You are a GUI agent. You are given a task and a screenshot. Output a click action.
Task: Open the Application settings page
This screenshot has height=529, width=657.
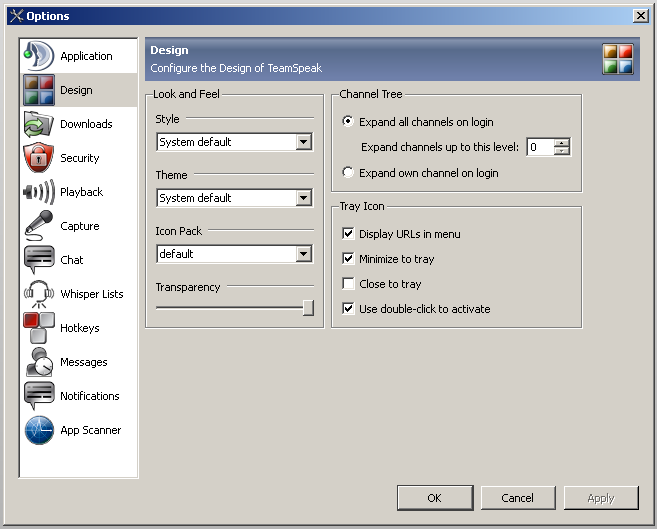(x=78, y=56)
